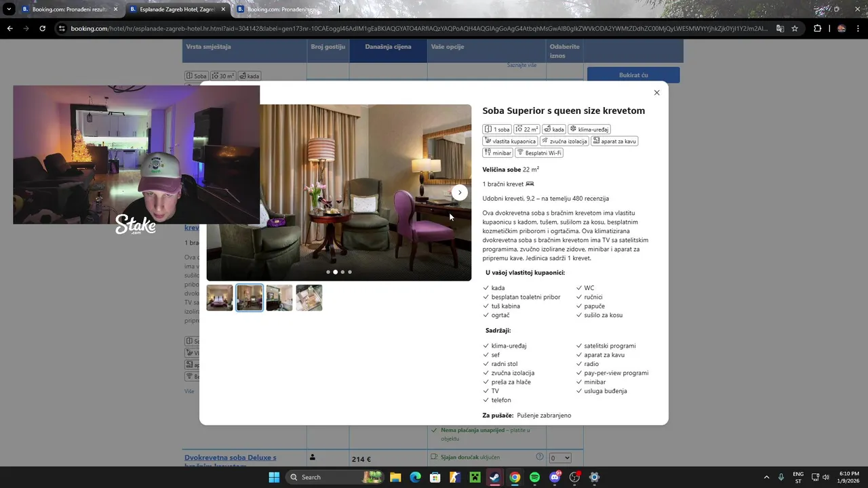Click the microphone tray icon

pos(781,477)
